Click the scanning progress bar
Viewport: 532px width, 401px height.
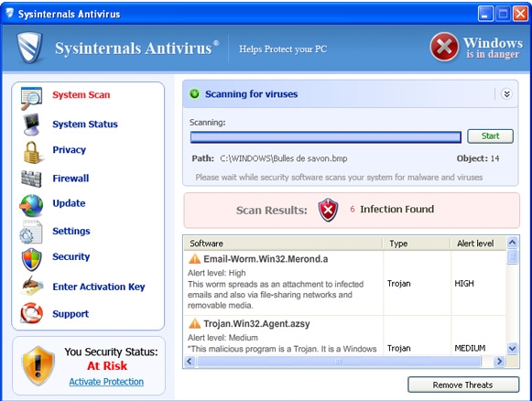(326, 137)
